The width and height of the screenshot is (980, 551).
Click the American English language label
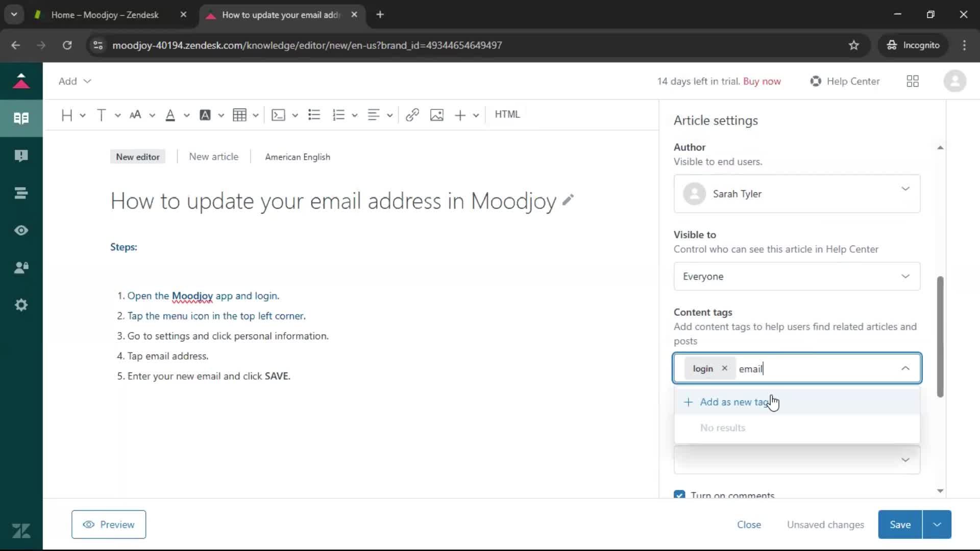click(x=298, y=157)
